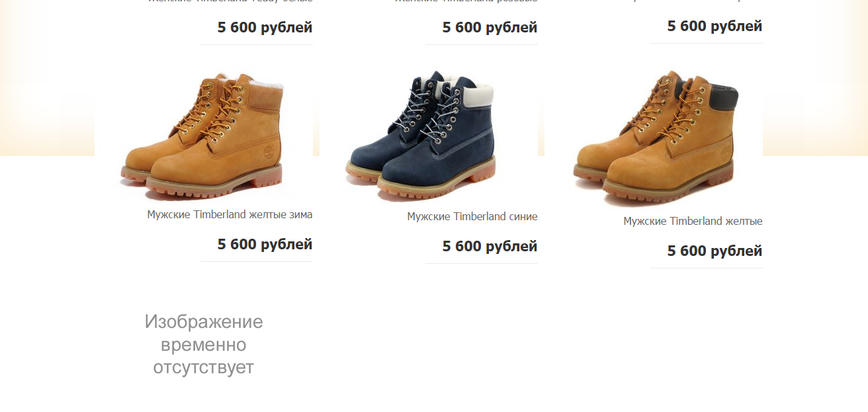Click the word 'отсутствует' in the placeholder
The height and width of the screenshot is (412, 868).
(x=204, y=368)
